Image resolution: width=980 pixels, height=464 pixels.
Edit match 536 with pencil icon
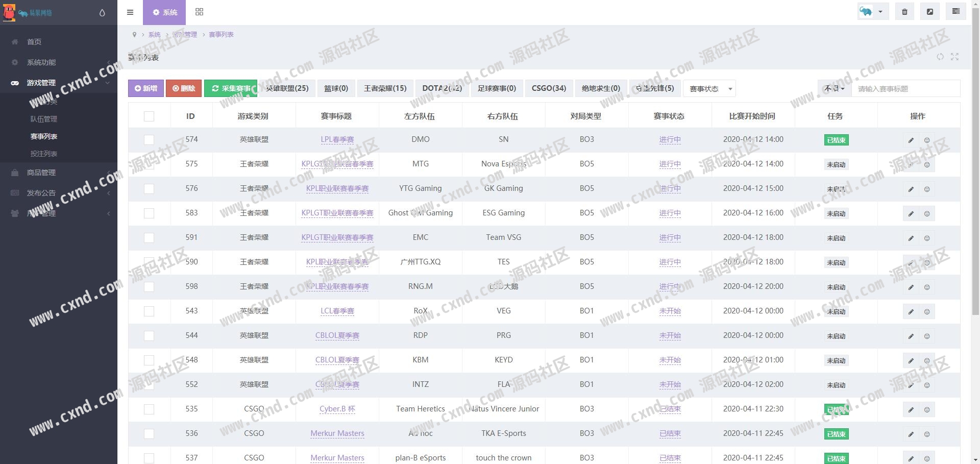[911, 434]
